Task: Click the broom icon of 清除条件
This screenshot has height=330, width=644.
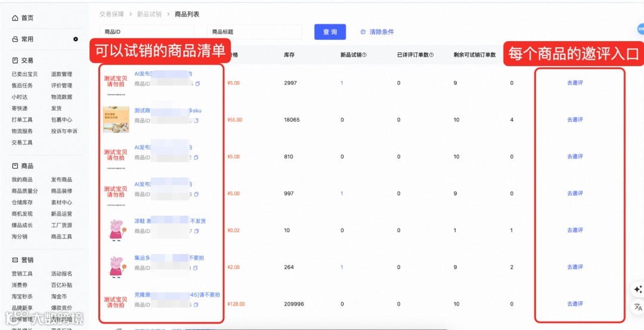Action: click(363, 32)
